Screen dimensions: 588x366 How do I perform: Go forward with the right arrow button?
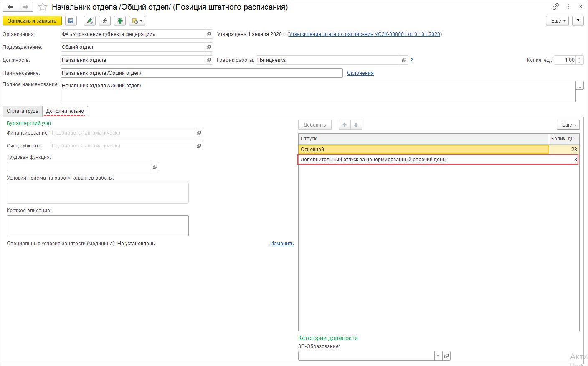click(x=25, y=7)
